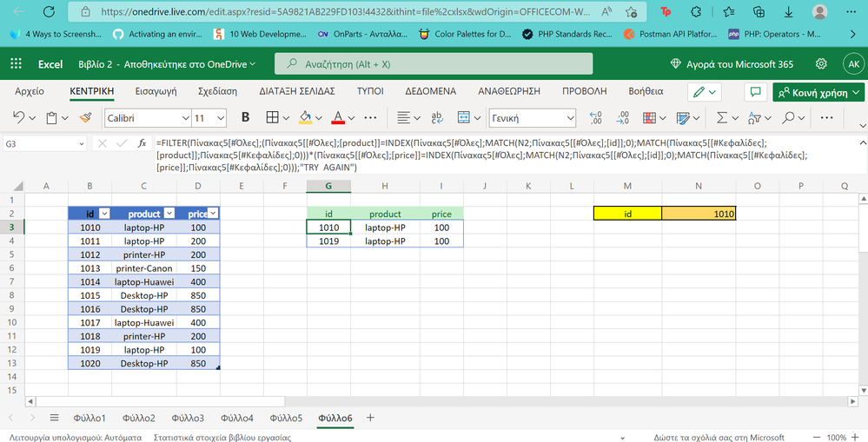868x442 pixels.
Task: Toggle wrap text in cell
Action: (437, 117)
